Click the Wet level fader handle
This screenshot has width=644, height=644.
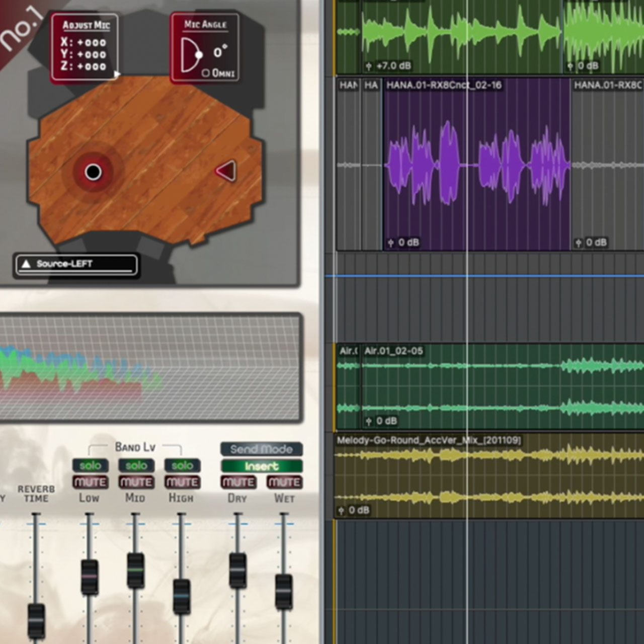click(284, 592)
